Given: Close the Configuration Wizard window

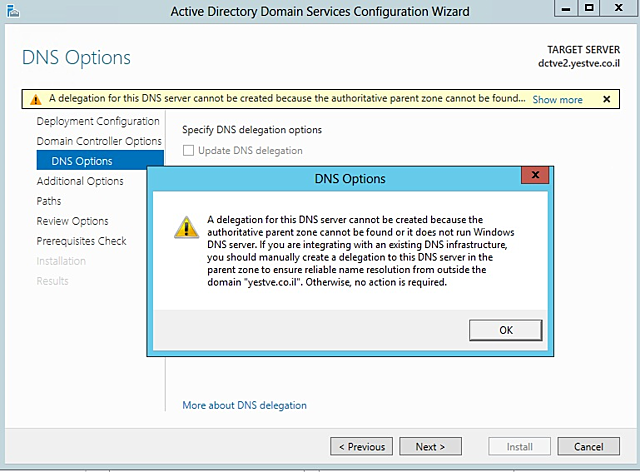Looking at the screenshot, I should pos(618,9).
